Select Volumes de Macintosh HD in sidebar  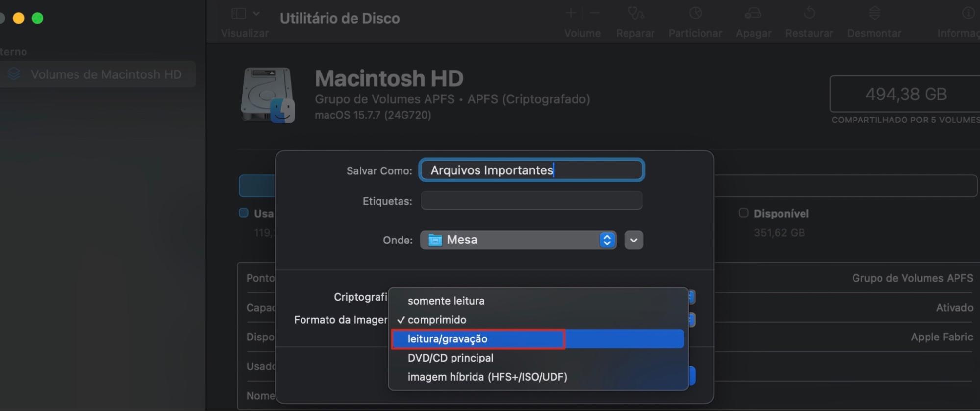[98, 74]
